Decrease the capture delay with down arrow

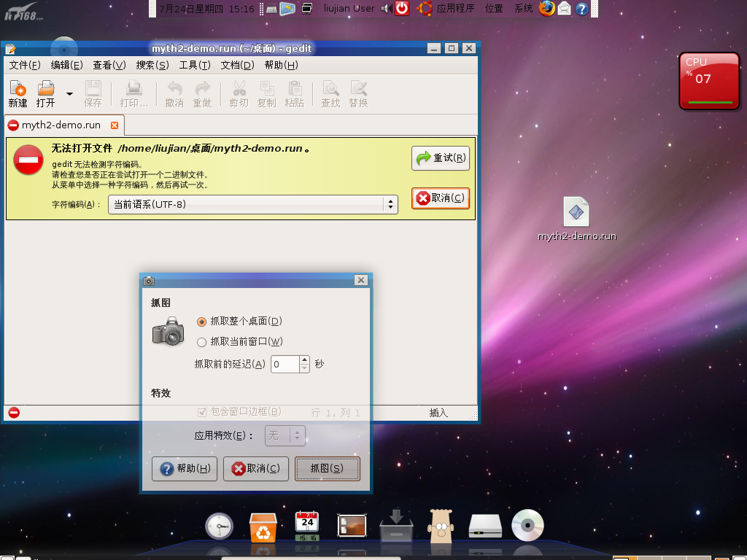[304, 368]
